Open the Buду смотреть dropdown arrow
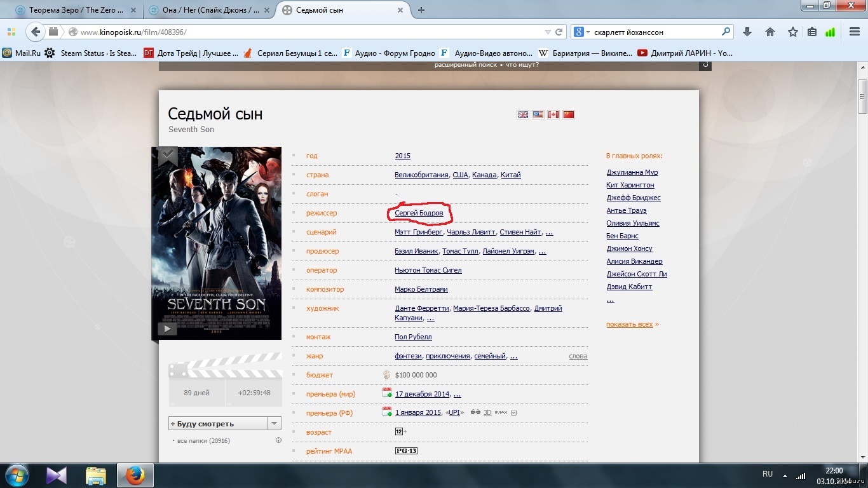This screenshot has height=488, width=868. tap(275, 424)
